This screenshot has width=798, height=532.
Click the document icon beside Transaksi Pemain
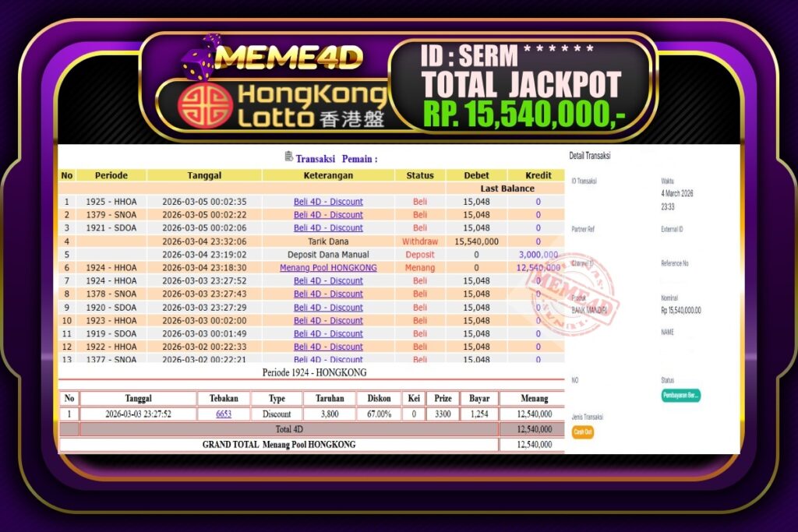(x=289, y=157)
